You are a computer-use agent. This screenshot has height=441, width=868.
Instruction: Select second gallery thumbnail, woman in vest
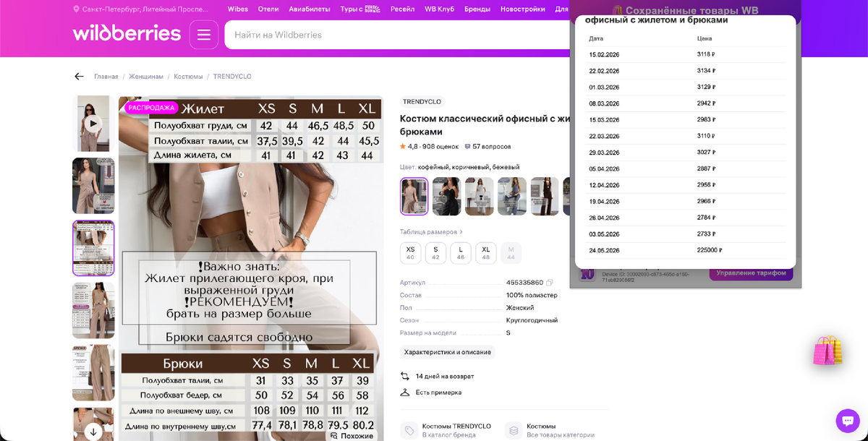pos(93,186)
